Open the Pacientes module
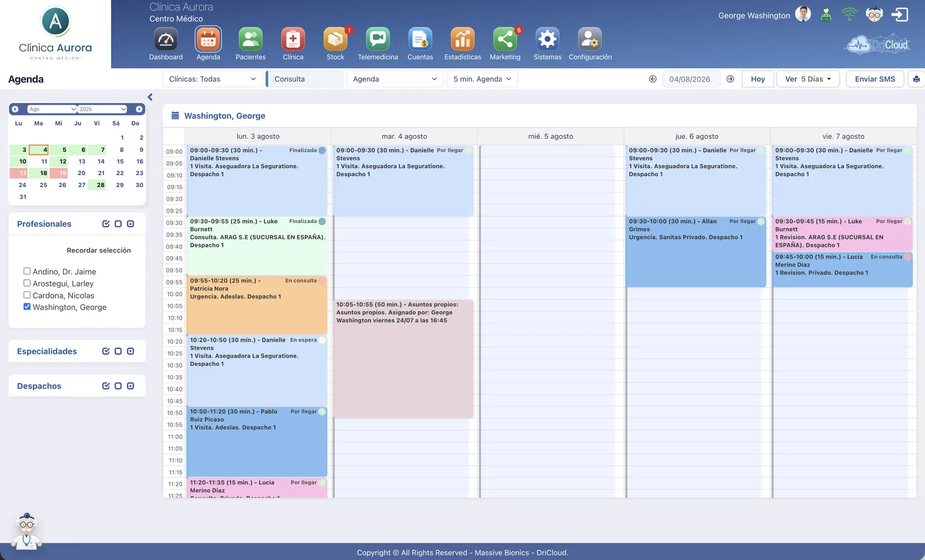This screenshot has width=925, height=560. [x=250, y=44]
